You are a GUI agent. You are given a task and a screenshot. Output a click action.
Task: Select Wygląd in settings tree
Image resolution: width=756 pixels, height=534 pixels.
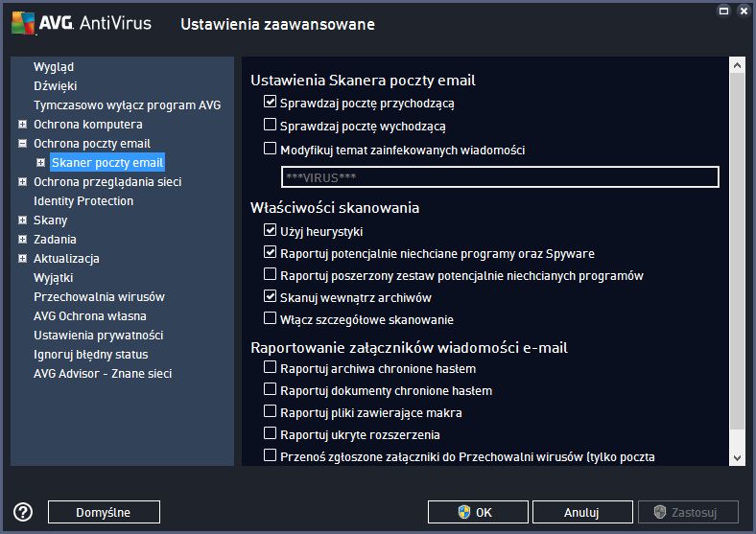(x=54, y=67)
